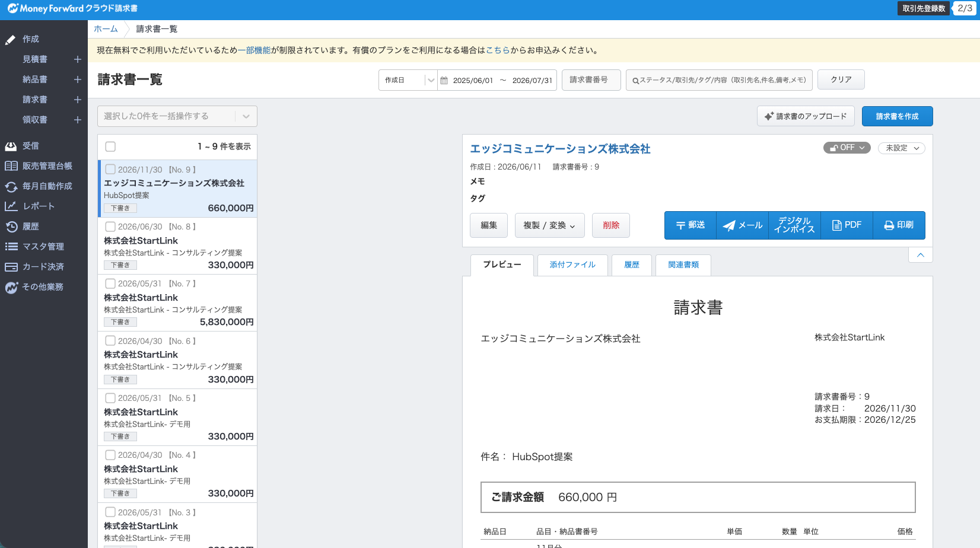The height and width of the screenshot is (548, 980).
Task: Check the box for invoice No. 5
Action: [110, 398]
